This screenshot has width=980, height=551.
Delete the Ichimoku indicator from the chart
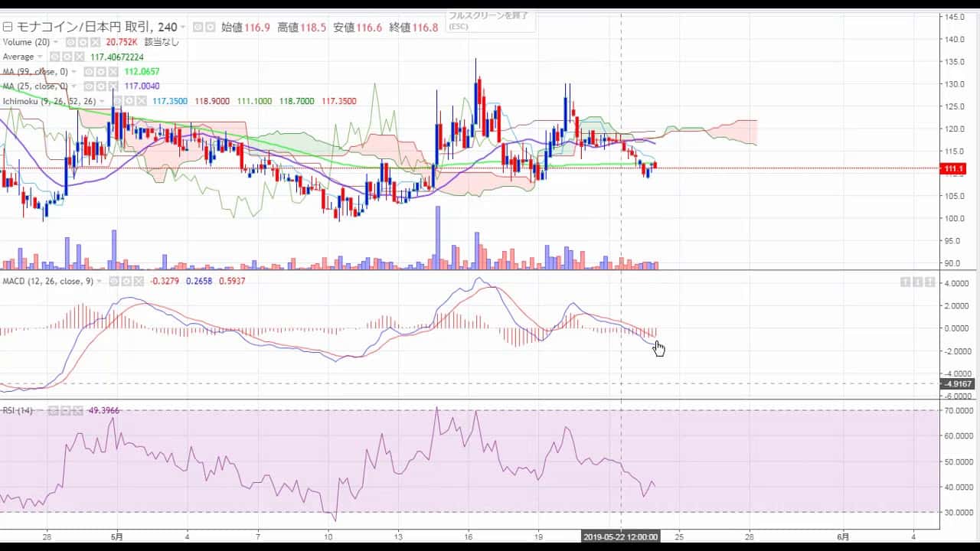click(142, 100)
